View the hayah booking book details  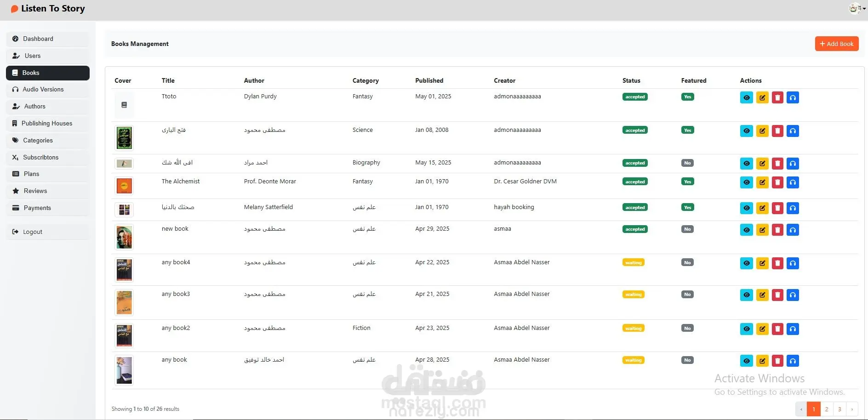[747, 208]
